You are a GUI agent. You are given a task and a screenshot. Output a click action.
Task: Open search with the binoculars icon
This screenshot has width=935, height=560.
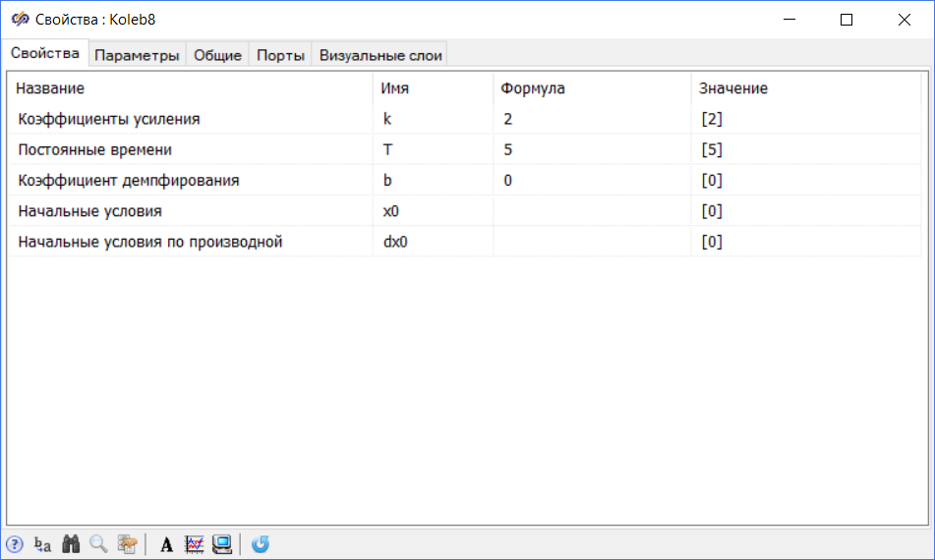click(70, 543)
